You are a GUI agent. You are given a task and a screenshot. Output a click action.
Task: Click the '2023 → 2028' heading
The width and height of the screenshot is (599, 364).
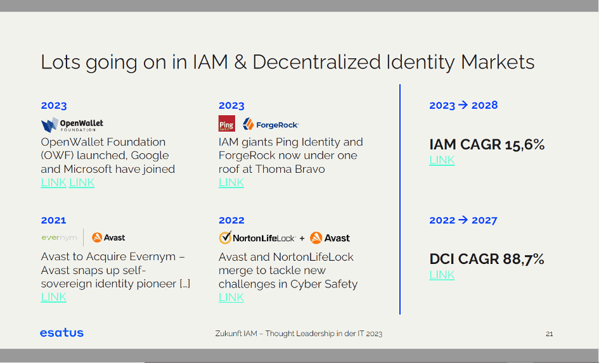click(463, 105)
